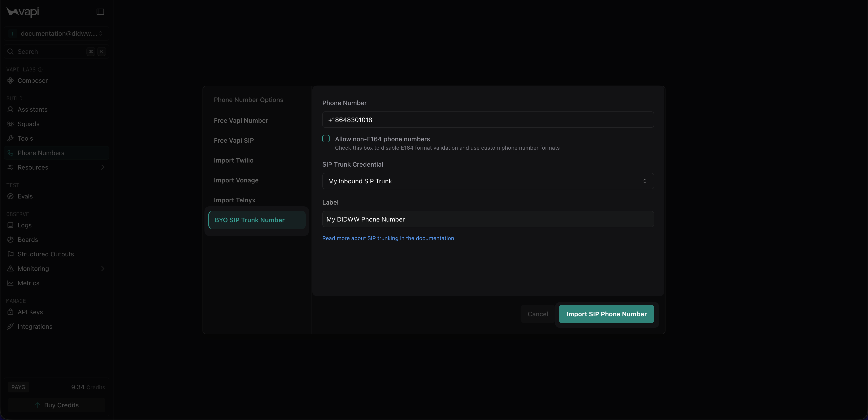Screen dimensions: 868x420
Task: Enable Allow non-E164 phone numbers checkbox
Action: coord(326,139)
